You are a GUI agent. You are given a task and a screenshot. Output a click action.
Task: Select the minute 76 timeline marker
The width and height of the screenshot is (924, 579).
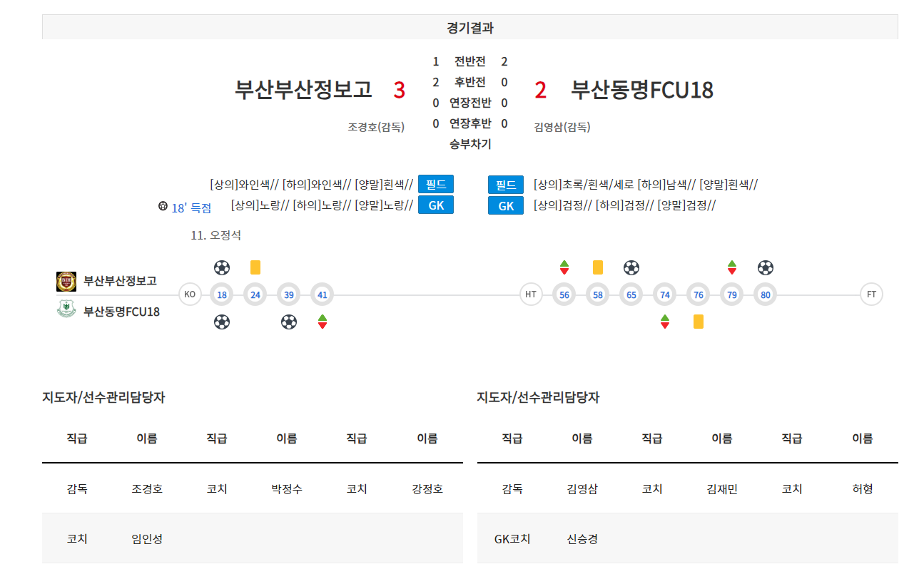[x=699, y=294]
